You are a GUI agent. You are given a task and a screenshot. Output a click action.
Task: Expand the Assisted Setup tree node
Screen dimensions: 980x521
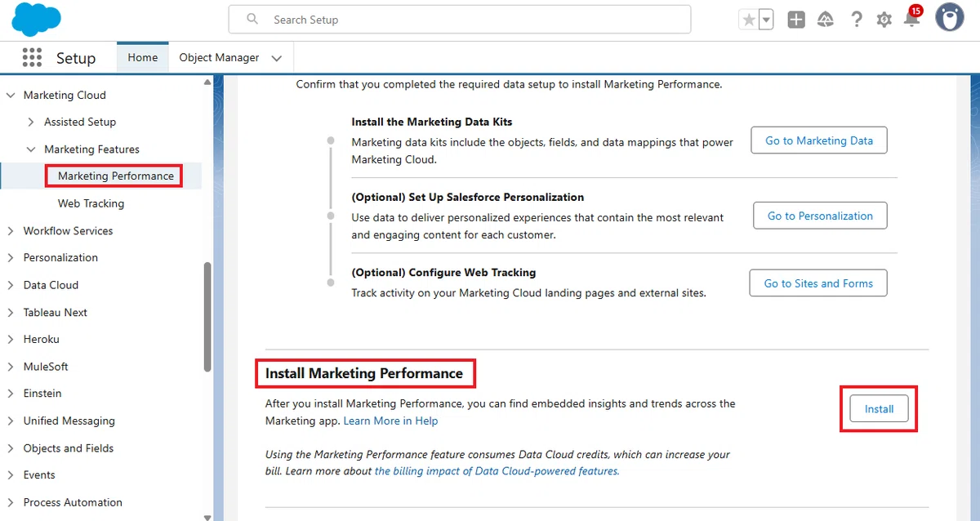pos(31,122)
